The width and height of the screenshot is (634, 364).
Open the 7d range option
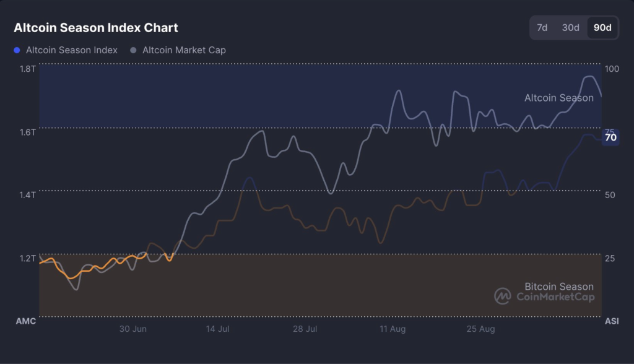pyautogui.click(x=542, y=27)
